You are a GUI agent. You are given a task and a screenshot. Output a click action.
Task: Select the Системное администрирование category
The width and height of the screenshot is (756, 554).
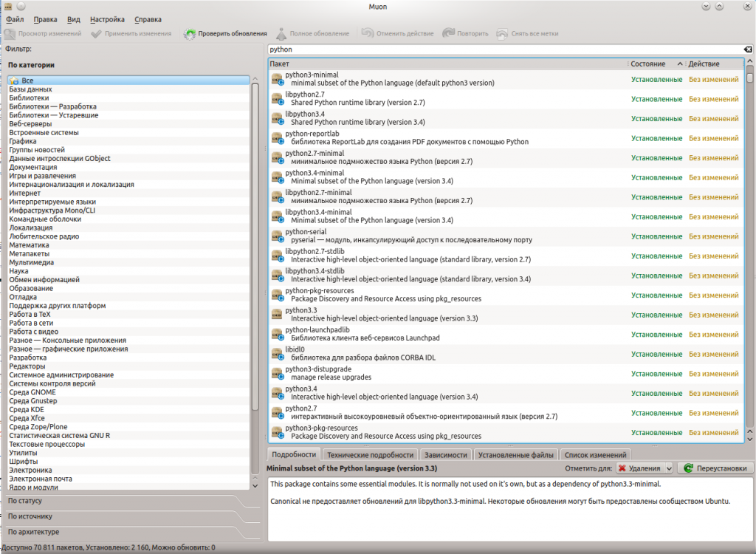coord(128,375)
